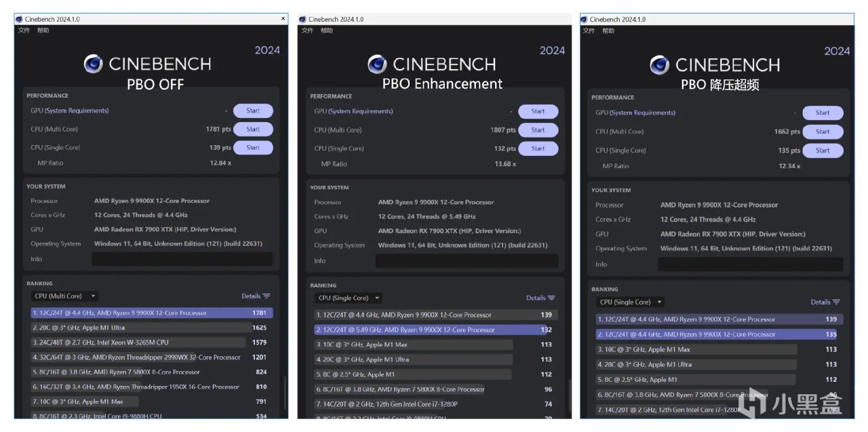Image resolution: width=868 pixels, height=432 pixels.
Task: Click Cinebench logo sphere in PBO 降压超频 window
Action: pyautogui.click(x=659, y=65)
